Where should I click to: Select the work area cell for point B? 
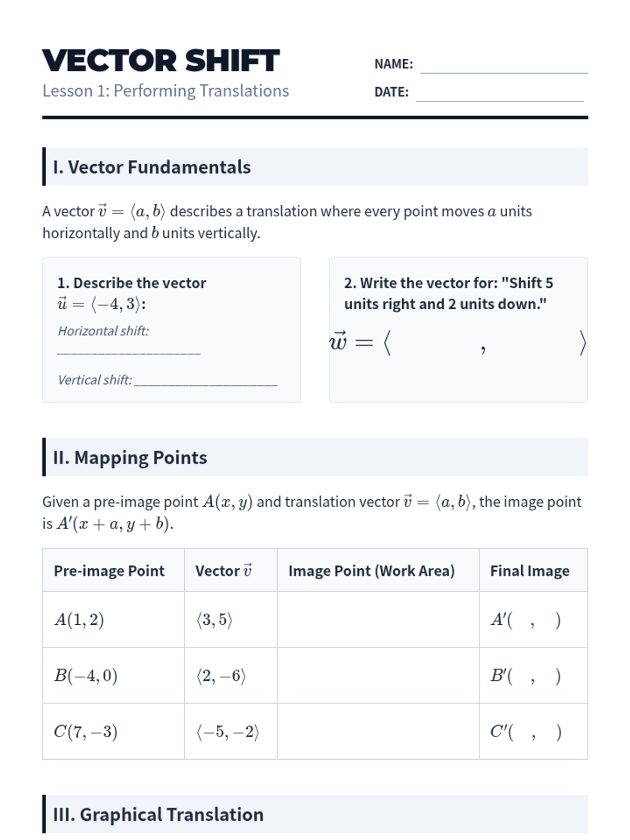(378, 676)
